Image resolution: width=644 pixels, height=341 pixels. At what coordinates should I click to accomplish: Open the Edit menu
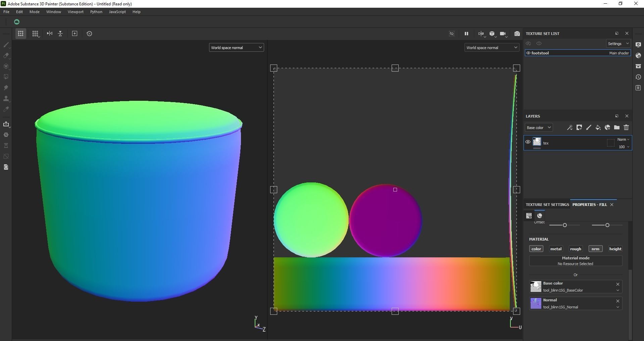(19, 12)
